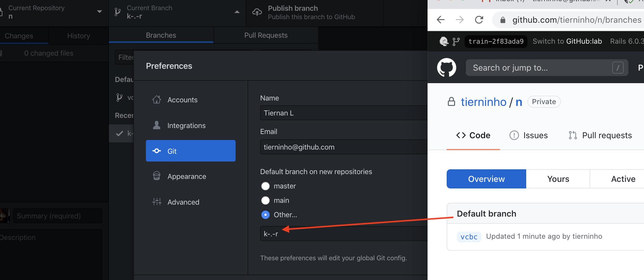This screenshot has width=644, height=280.
Task: Choose main as default branch
Action: coord(265,200)
